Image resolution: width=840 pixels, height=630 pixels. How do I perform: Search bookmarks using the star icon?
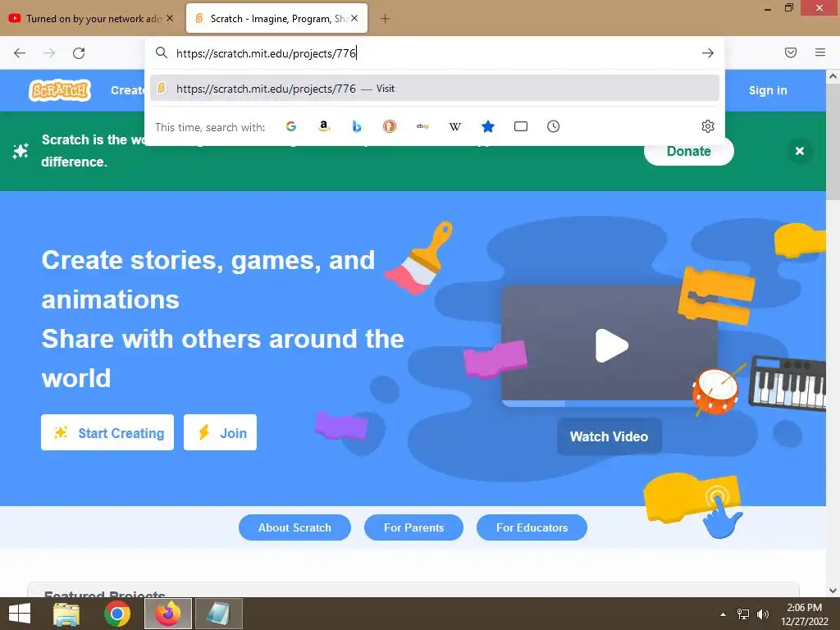tap(487, 126)
